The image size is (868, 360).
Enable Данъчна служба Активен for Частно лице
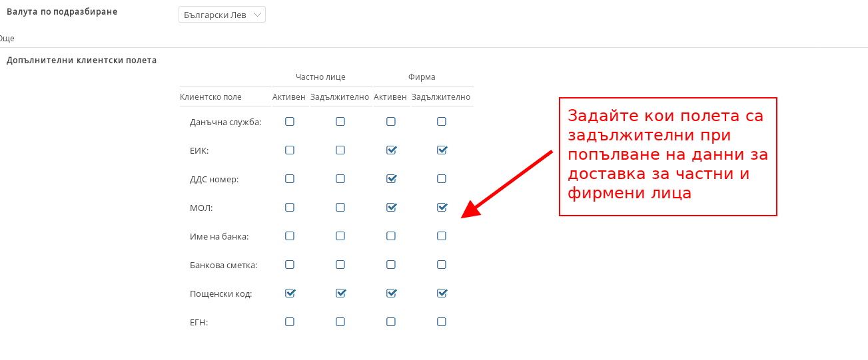point(290,122)
